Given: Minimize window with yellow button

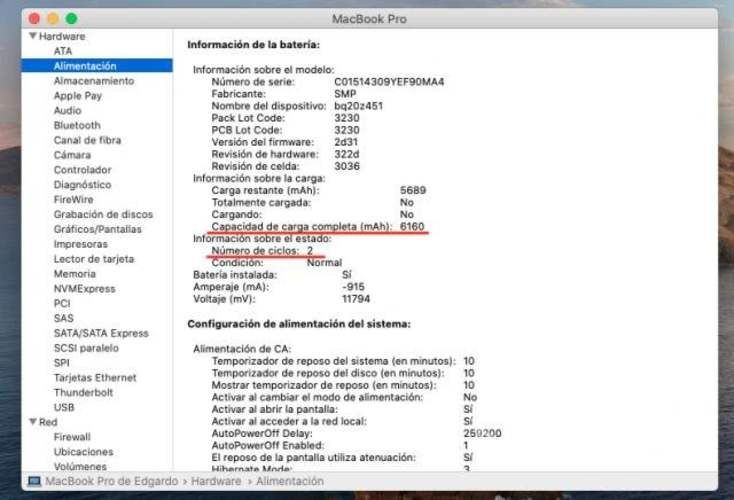Looking at the screenshot, I should coord(52,19).
